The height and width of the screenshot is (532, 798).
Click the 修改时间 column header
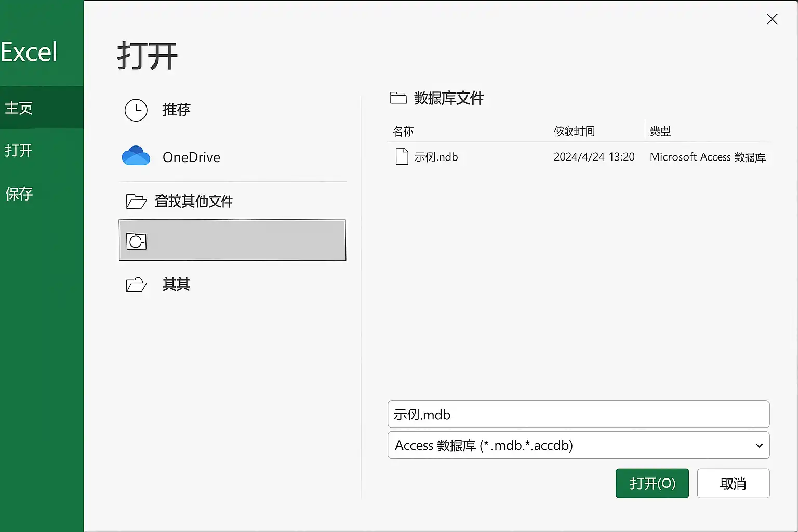[574, 131]
